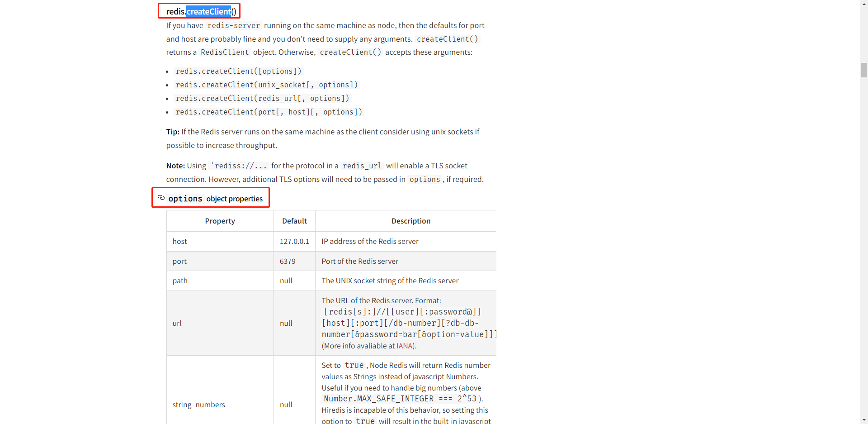The height and width of the screenshot is (424, 868).
Task: Click the 'redis-server' inline code
Action: [x=234, y=26]
